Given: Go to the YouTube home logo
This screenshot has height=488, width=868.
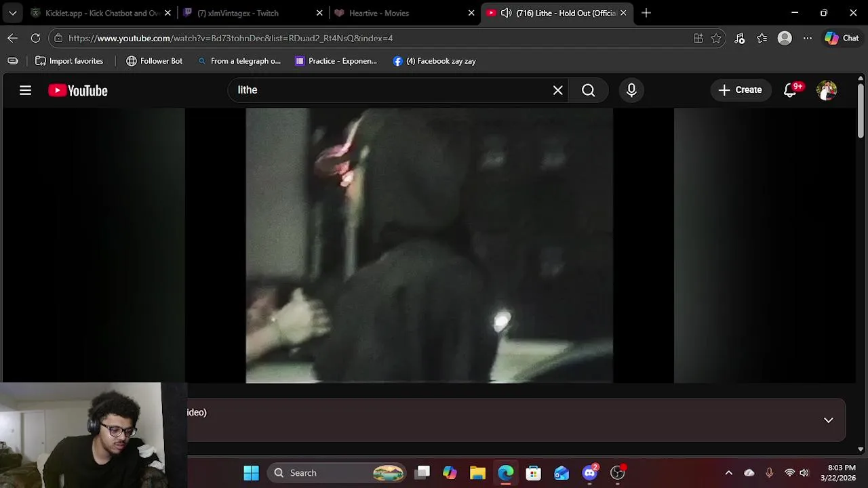Looking at the screenshot, I should point(78,91).
